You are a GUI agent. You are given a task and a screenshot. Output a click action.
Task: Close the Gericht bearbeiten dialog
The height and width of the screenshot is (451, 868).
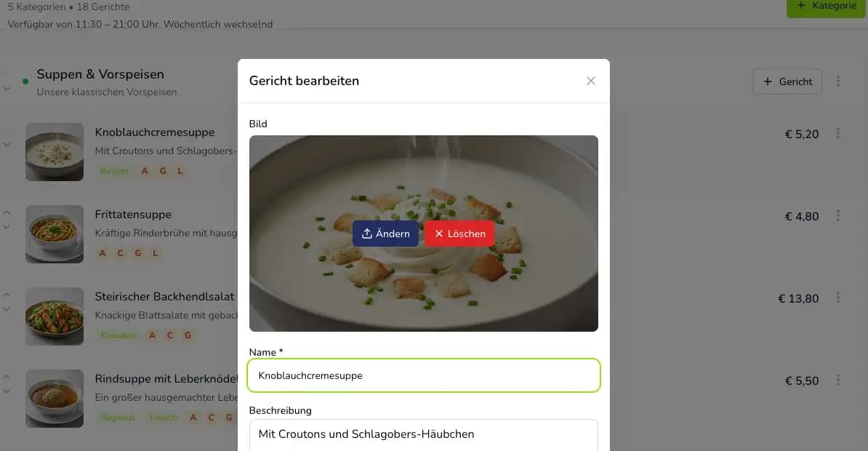click(x=590, y=81)
